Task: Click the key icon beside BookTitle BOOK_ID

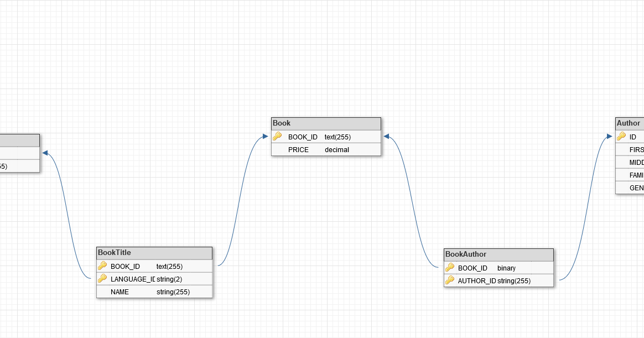Action: coord(102,266)
